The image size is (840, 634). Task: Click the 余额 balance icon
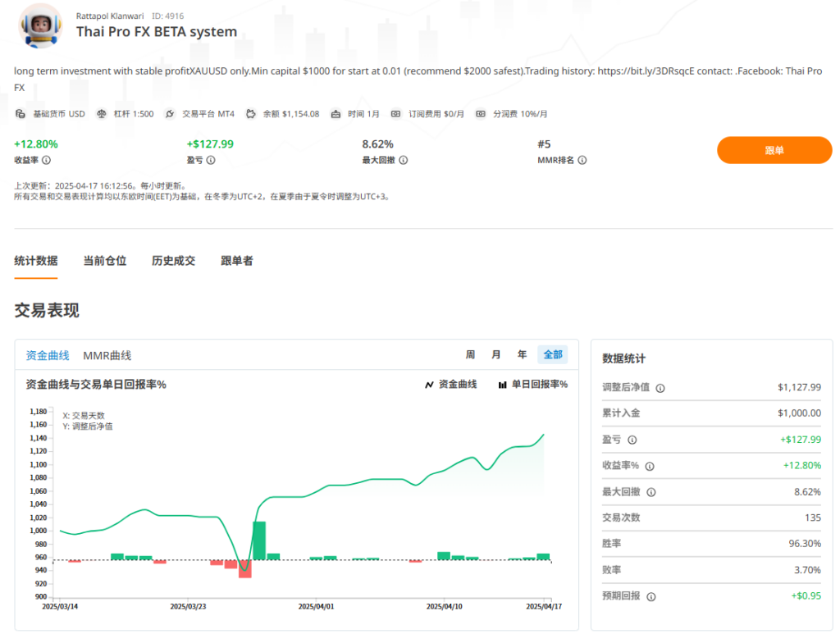pyautogui.click(x=249, y=114)
